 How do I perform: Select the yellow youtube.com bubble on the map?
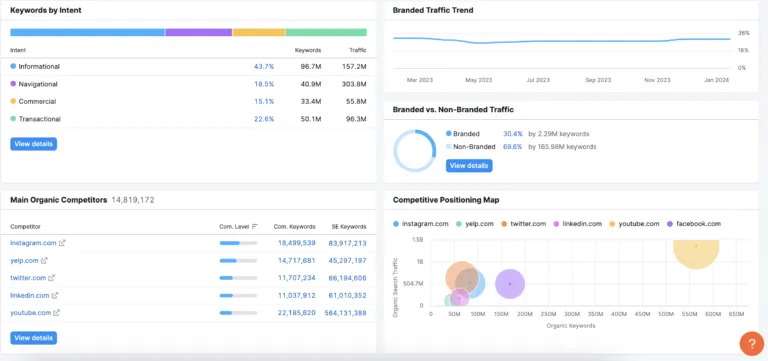click(696, 254)
